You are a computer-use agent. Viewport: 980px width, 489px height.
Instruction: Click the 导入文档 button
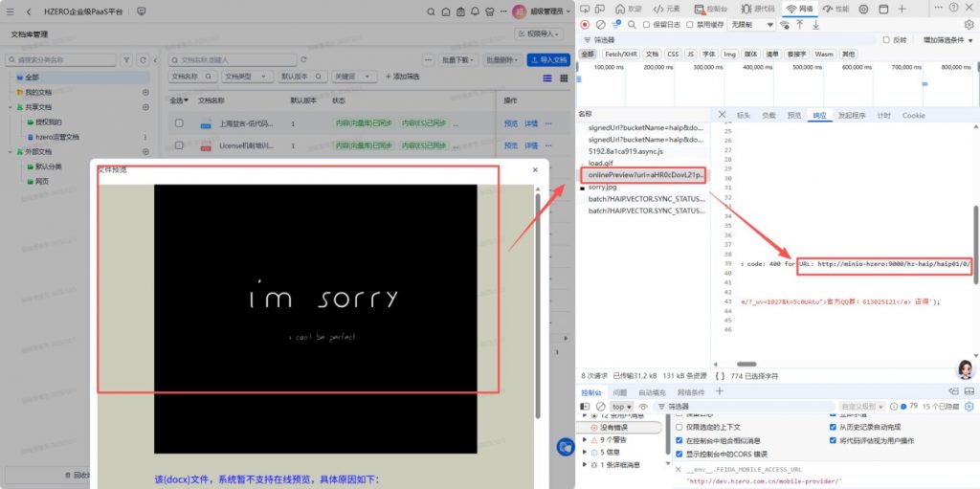coord(548,59)
